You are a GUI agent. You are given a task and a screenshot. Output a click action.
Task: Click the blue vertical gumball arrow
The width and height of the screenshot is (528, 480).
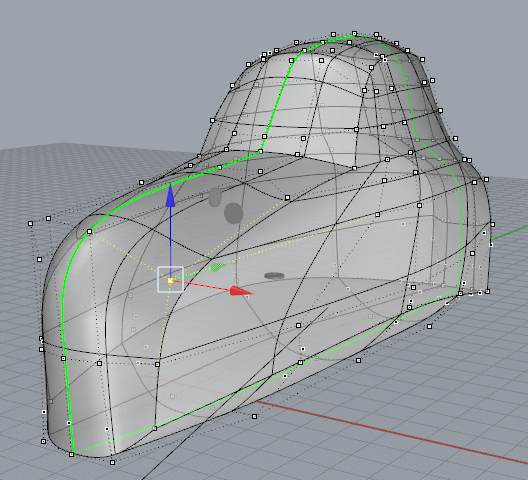(x=170, y=195)
